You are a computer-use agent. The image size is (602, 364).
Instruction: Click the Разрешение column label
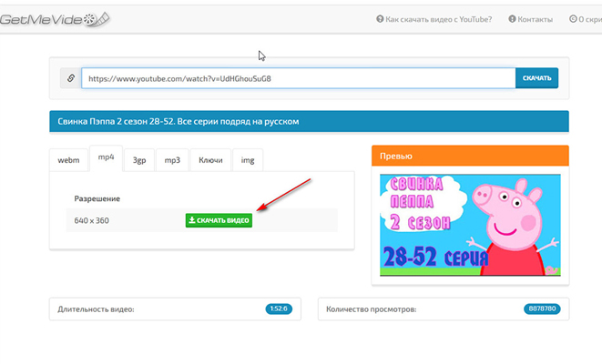(97, 198)
